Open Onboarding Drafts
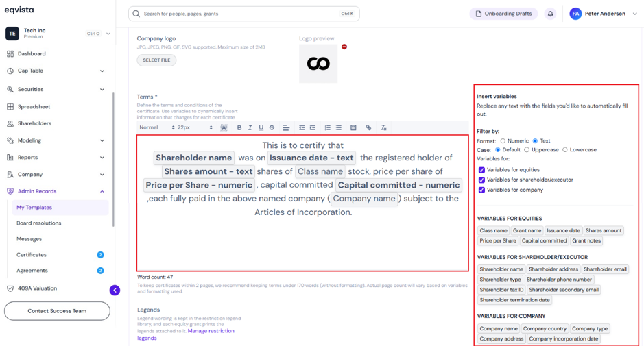Screen dimensions: 644x346 503,14
